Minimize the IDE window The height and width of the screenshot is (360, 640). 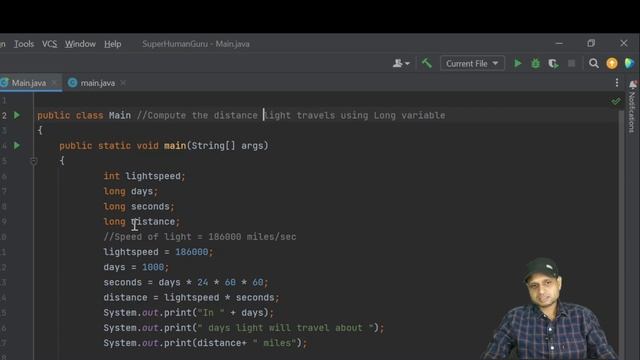(559, 43)
